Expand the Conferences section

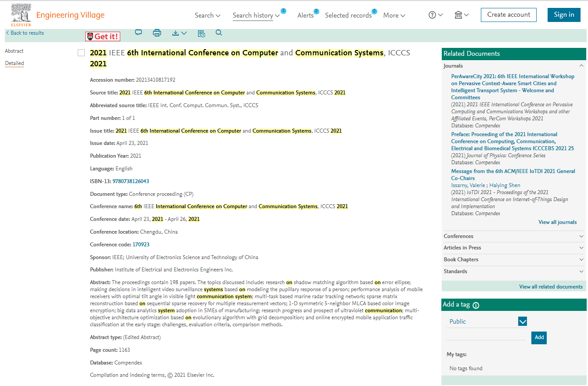click(x=514, y=236)
